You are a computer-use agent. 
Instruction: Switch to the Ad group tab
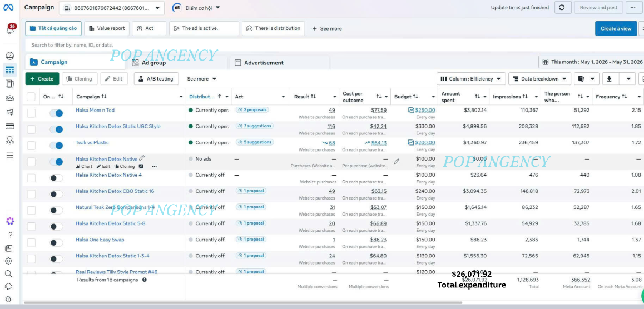(x=148, y=63)
